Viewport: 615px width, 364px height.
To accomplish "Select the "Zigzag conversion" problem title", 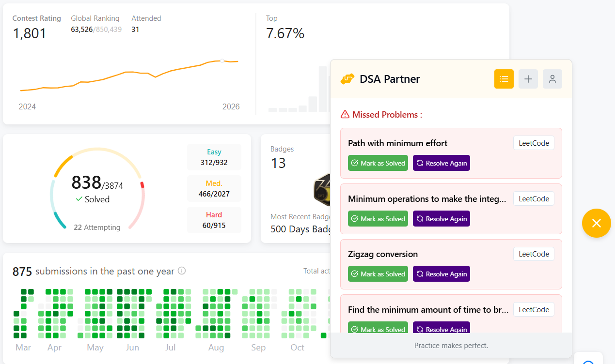I will pos(383,254).
